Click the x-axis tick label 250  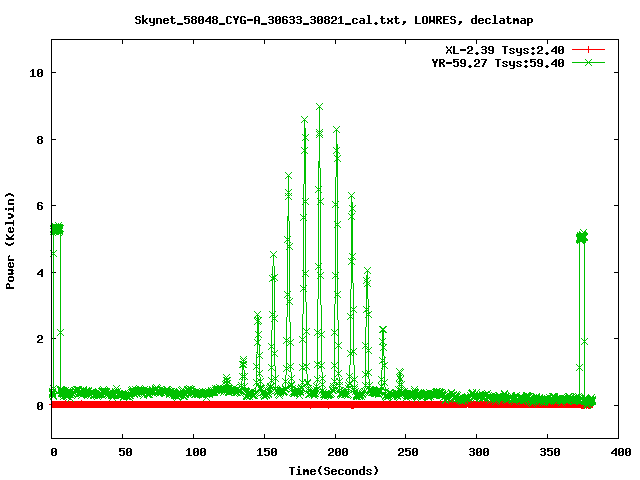click(x=408, y=452)
